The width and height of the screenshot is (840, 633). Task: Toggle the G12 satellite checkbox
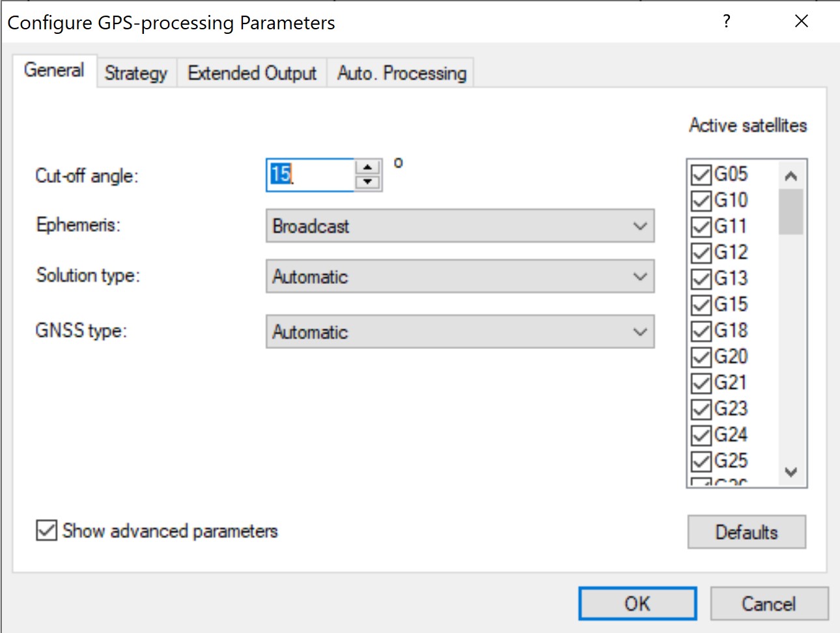(701, 253)
